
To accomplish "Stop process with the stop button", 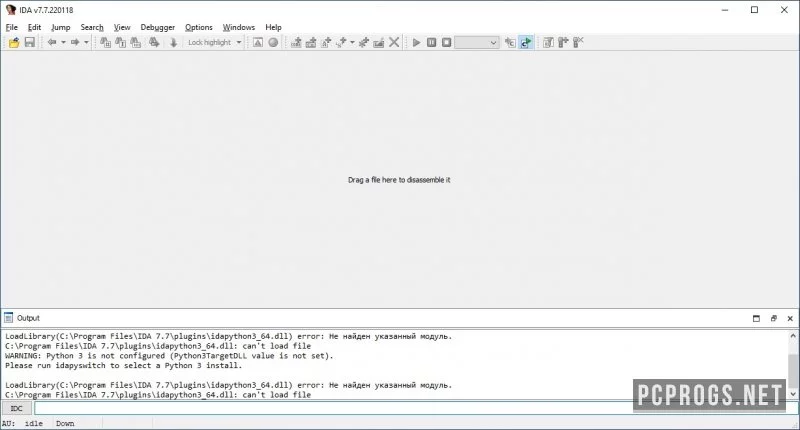I will tap(446, 42).
